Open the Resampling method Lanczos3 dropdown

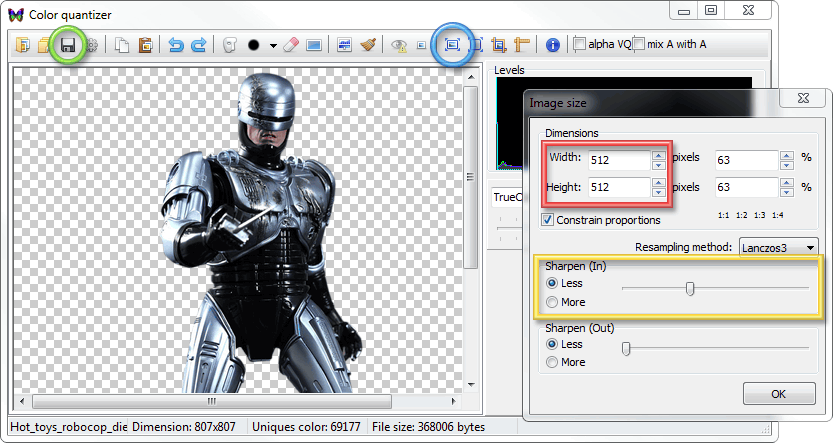pyautogui.click(x=778, y=248)
